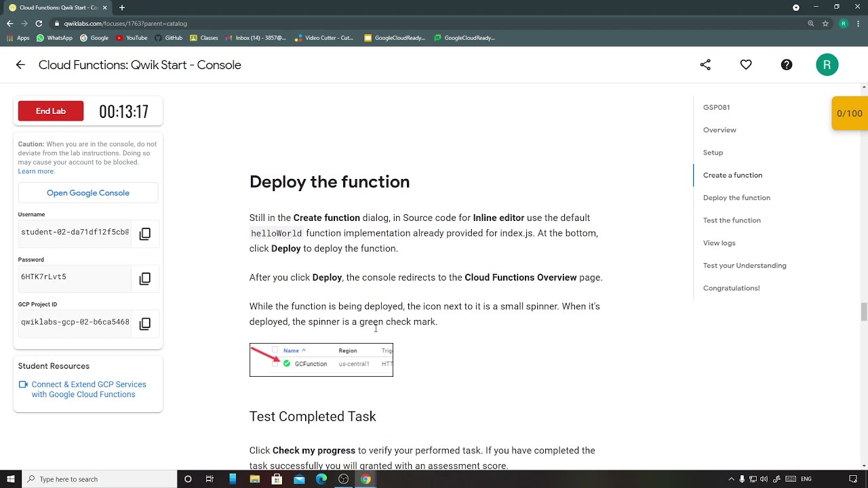
Task: Favorite the lab with the heart icon
Action: coord(746,65)
